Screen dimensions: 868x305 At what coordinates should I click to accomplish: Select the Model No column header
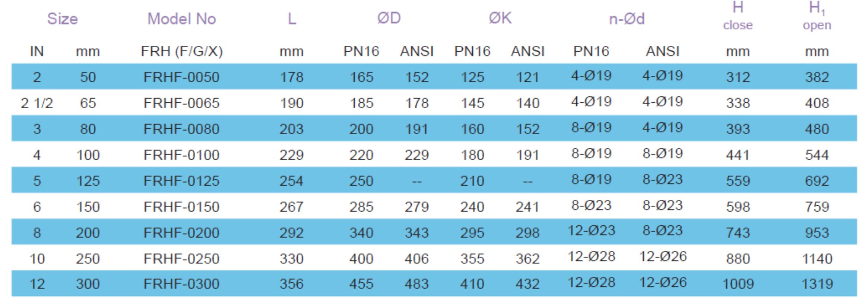point(182,19)
